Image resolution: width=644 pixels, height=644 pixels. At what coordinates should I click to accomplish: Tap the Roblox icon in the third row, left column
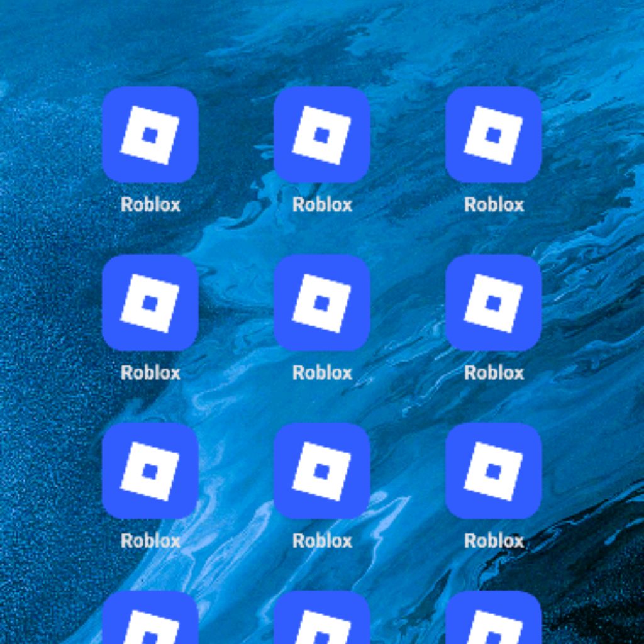point(150,470)
